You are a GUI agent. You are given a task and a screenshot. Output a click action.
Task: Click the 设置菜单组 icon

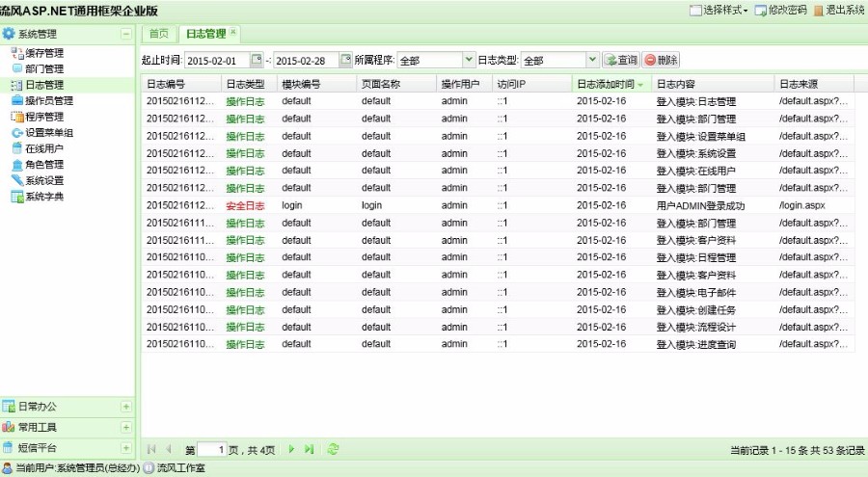point(16,133)
